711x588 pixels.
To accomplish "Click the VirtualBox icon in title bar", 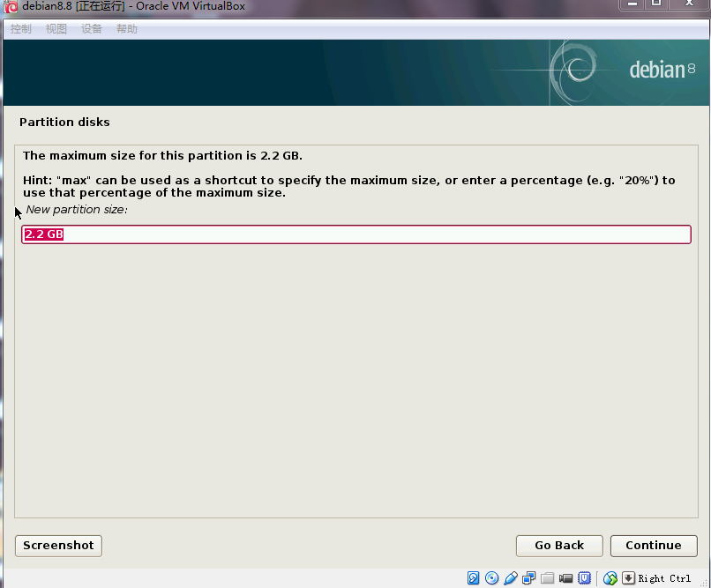I will pos(11,7).
